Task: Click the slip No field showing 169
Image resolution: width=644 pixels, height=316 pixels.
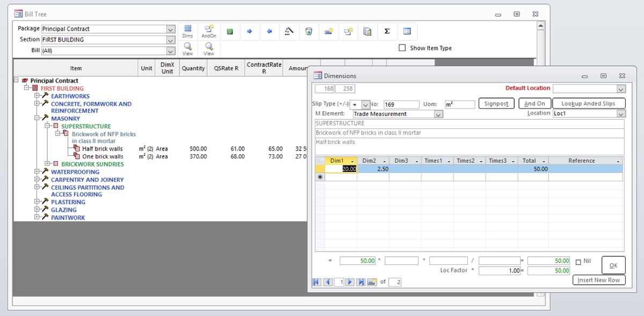Action: click(x=401, y=105)
